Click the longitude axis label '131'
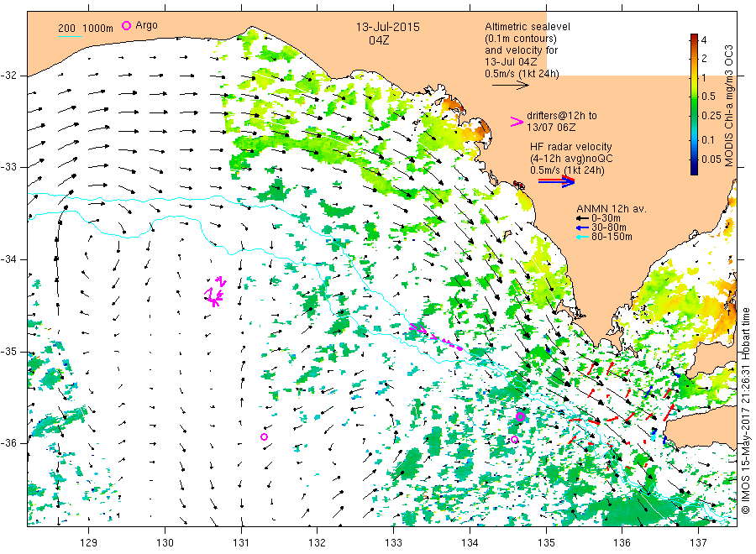 (x=241, y=543)
